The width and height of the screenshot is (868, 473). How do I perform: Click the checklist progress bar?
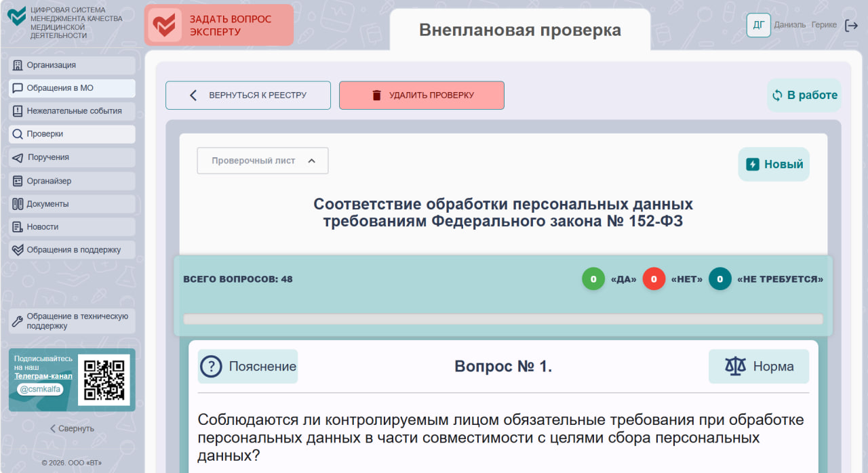click(x=502, y=319)
